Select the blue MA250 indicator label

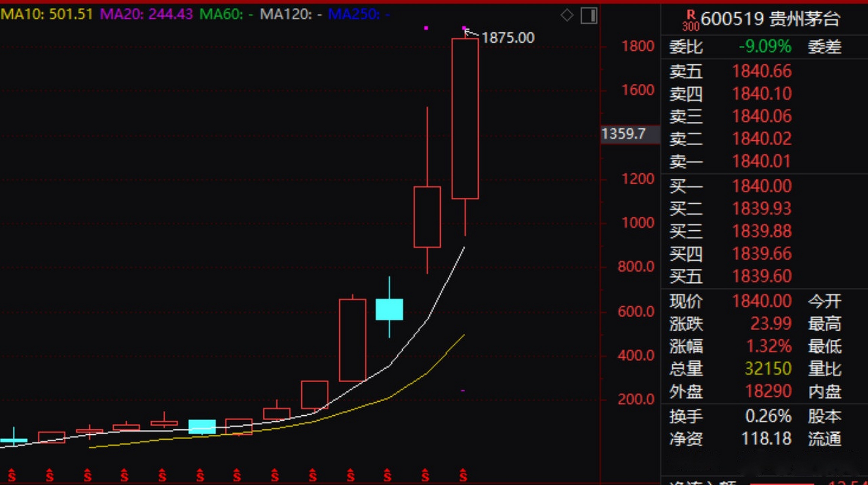(359, 14)
